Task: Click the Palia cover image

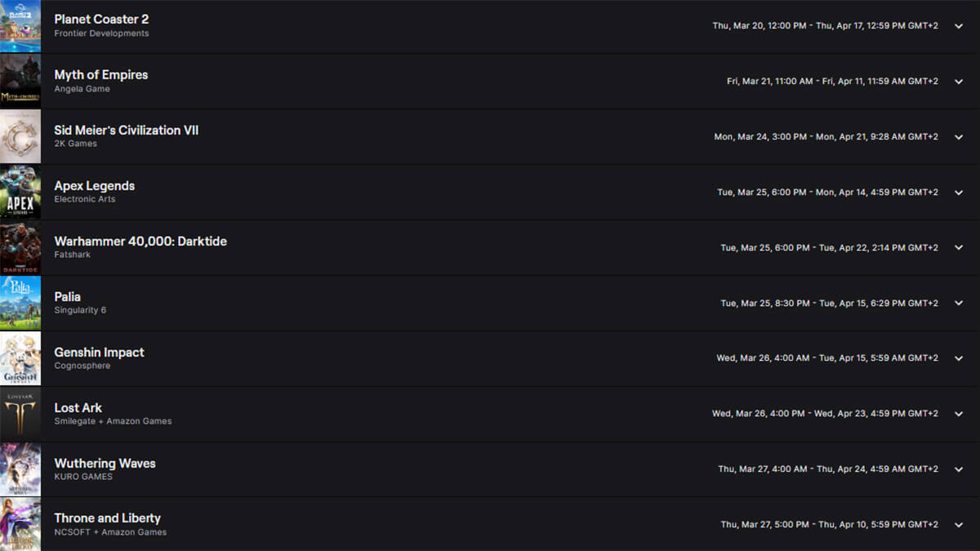Action: (20, 303)
